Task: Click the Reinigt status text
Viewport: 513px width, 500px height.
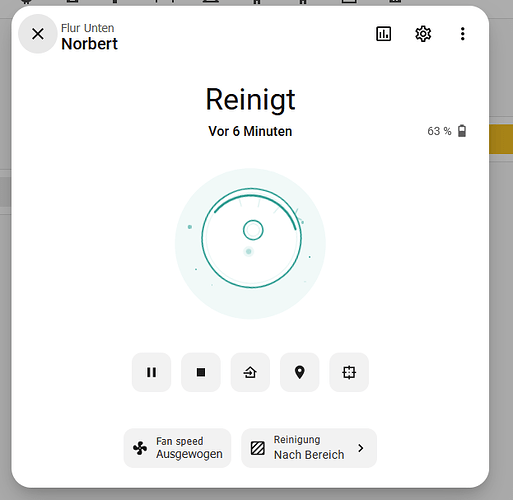Action: [x=250, y=100]
